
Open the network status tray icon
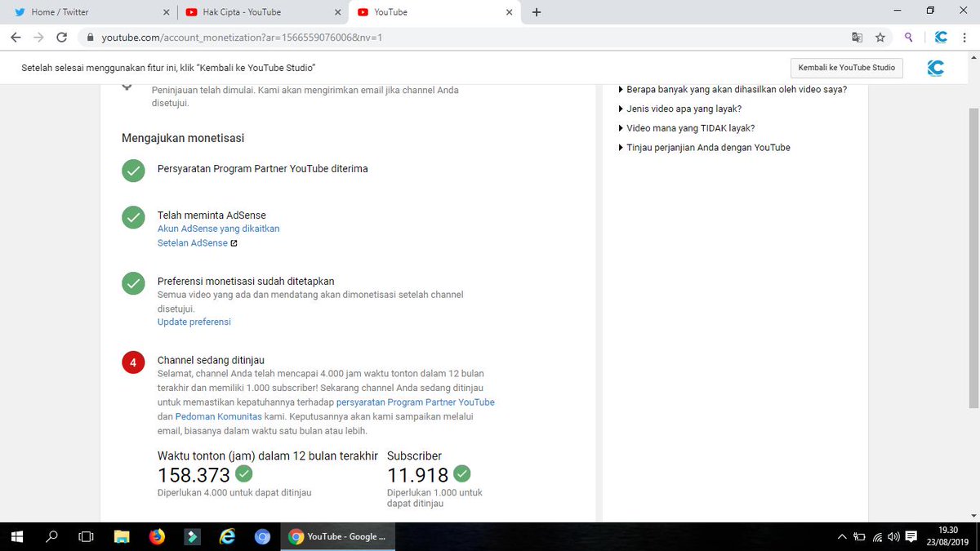(877, 536)
